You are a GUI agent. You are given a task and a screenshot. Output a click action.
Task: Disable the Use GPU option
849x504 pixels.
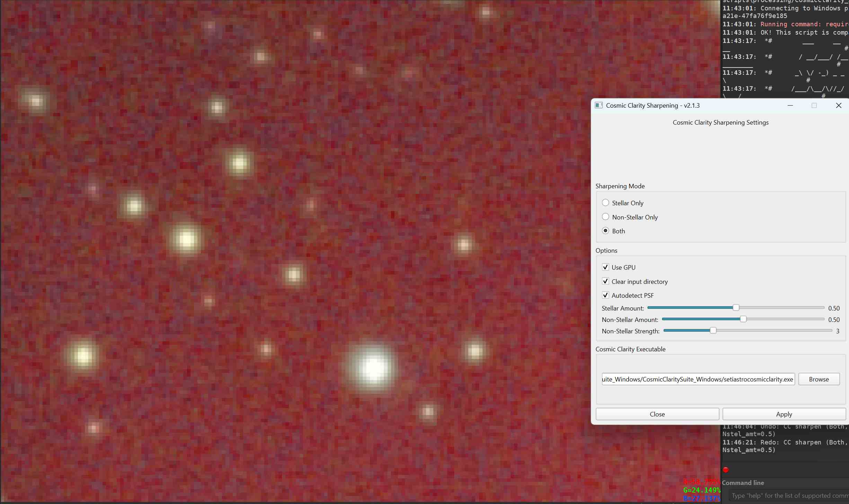(x=605, y=267)
